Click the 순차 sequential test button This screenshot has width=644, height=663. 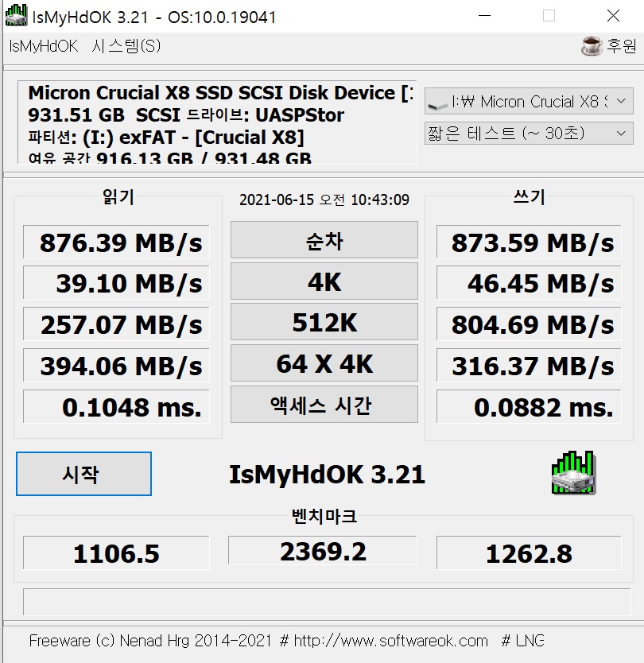coord(324,240)
